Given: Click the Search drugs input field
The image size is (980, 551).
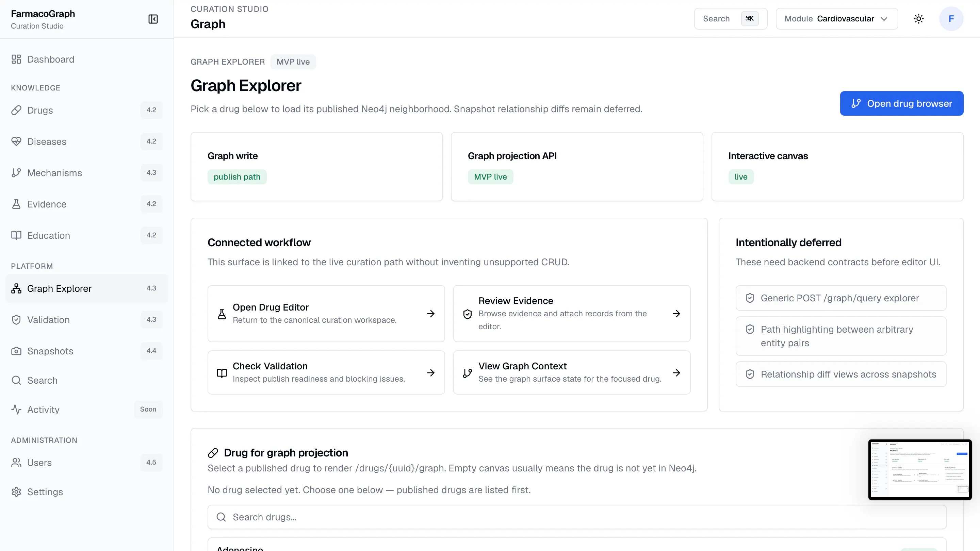Looking at the screenshot, I should 577,517.
